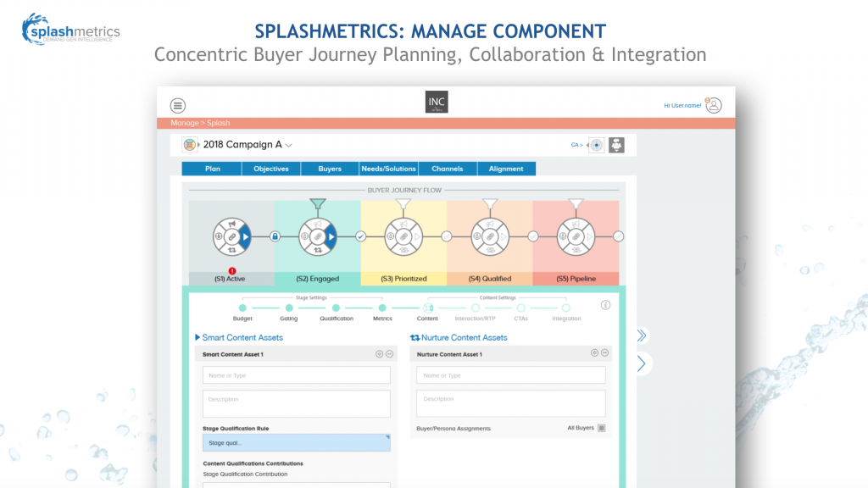Open the Stage Qualification Rule dropdown
The image size is (868, 488).
[296, 442]
